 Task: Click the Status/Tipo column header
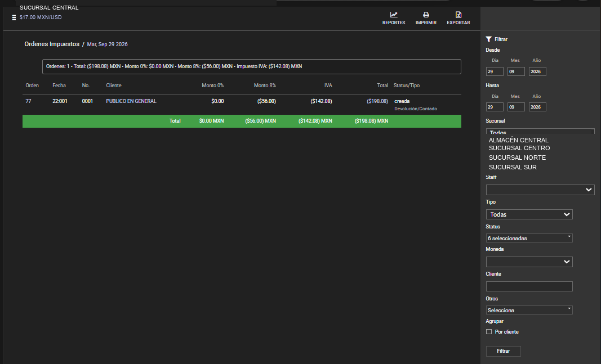(407, 86)
